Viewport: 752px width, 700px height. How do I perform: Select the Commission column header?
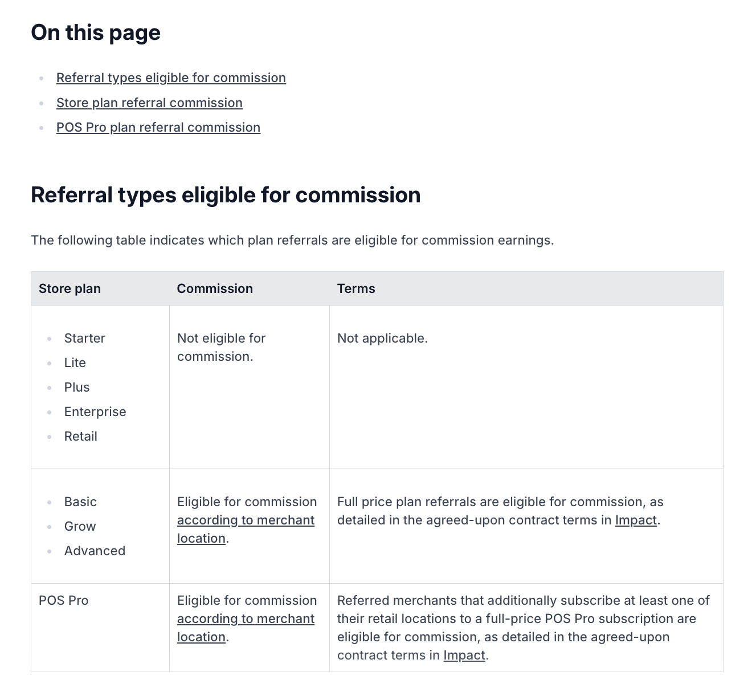coord(215,288)
